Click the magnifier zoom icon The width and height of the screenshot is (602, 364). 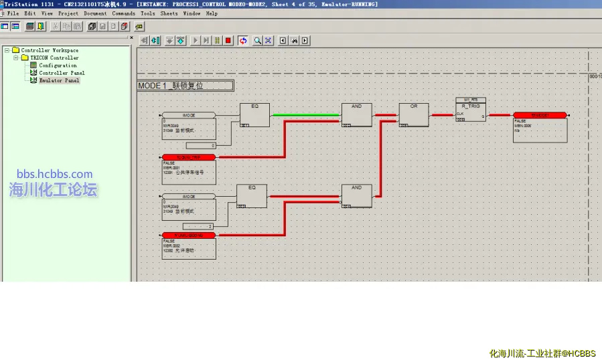256,40
